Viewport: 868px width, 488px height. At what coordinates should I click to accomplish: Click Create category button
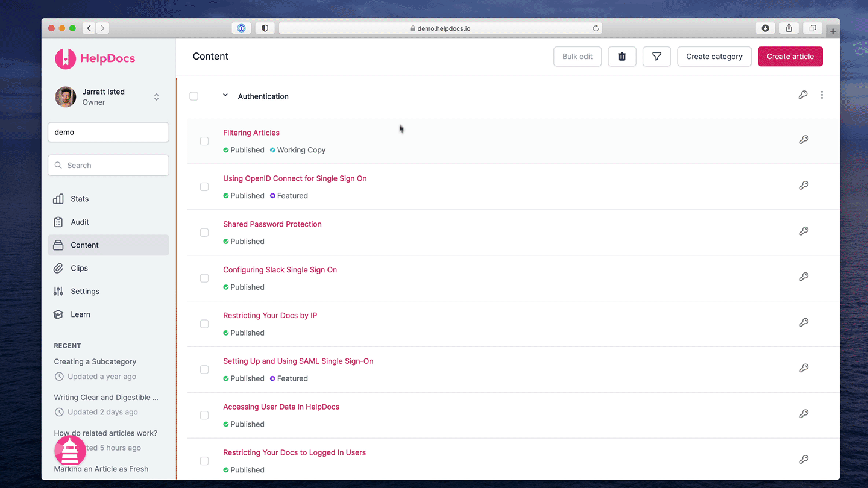(x=714, y=57)
